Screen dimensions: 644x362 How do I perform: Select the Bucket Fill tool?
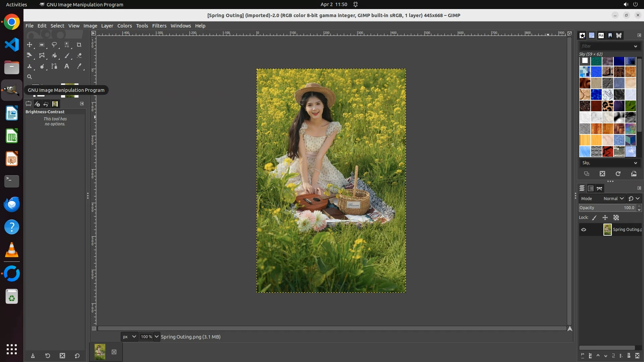coord(54,55)
